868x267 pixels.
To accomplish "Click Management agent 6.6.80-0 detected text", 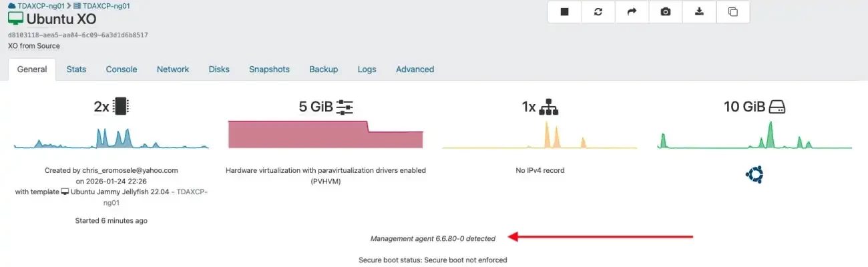I will click(433, 238).
